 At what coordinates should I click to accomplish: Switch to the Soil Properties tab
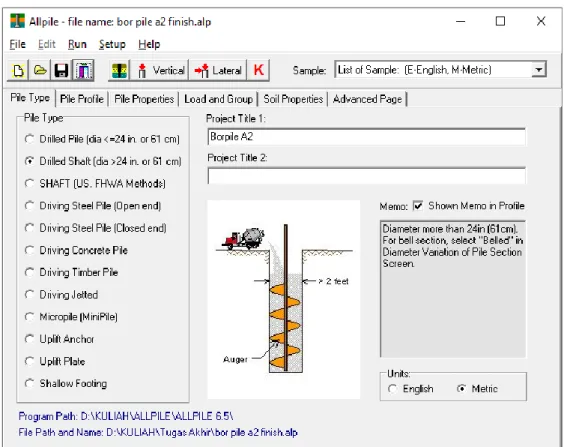(293, 99)
